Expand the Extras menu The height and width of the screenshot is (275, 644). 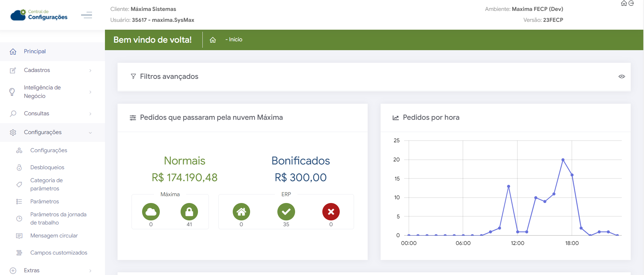[x=32, y=271]
